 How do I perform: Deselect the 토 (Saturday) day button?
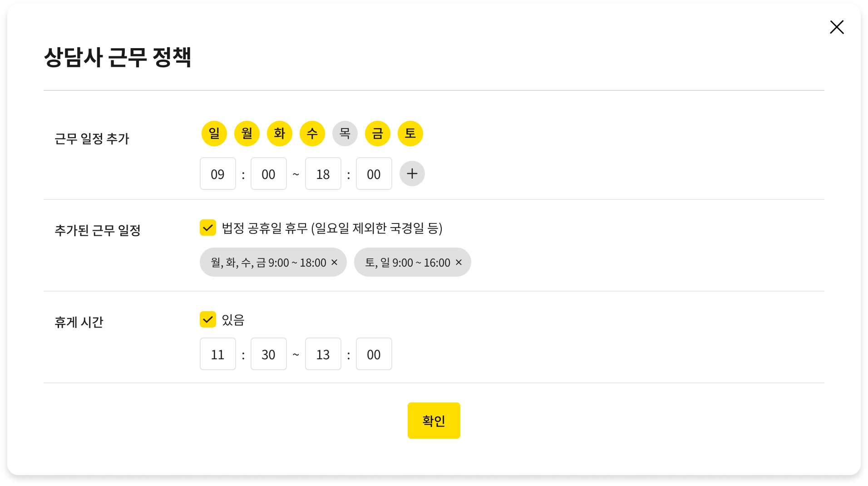[410, 134]
